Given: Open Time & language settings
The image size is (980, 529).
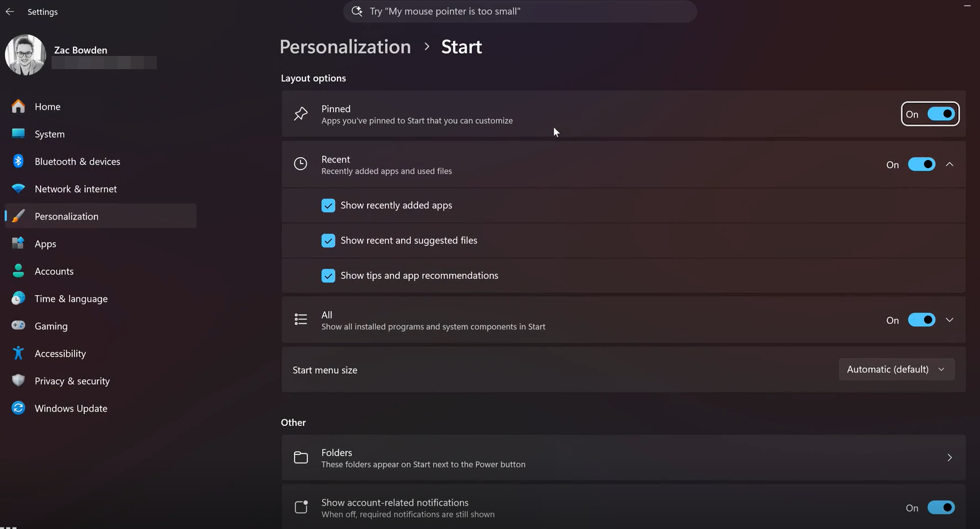Looking at the screenshot, I should (x=100, y=298).
